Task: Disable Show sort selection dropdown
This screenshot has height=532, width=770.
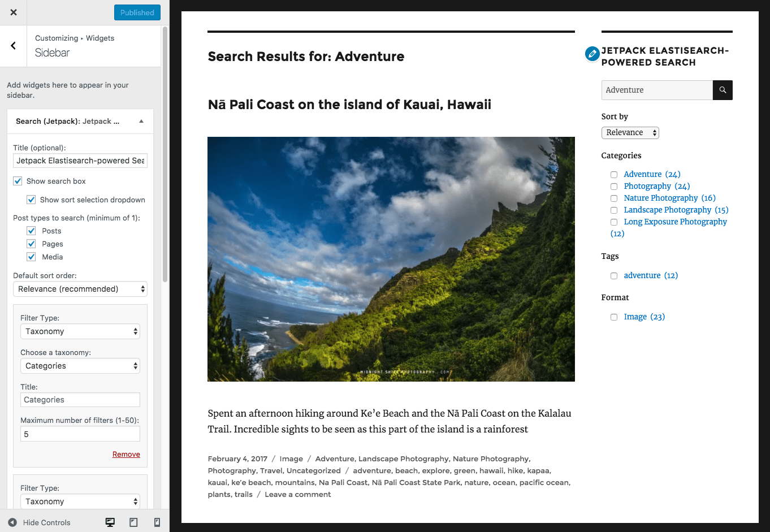Action: (x=31, y=200)
